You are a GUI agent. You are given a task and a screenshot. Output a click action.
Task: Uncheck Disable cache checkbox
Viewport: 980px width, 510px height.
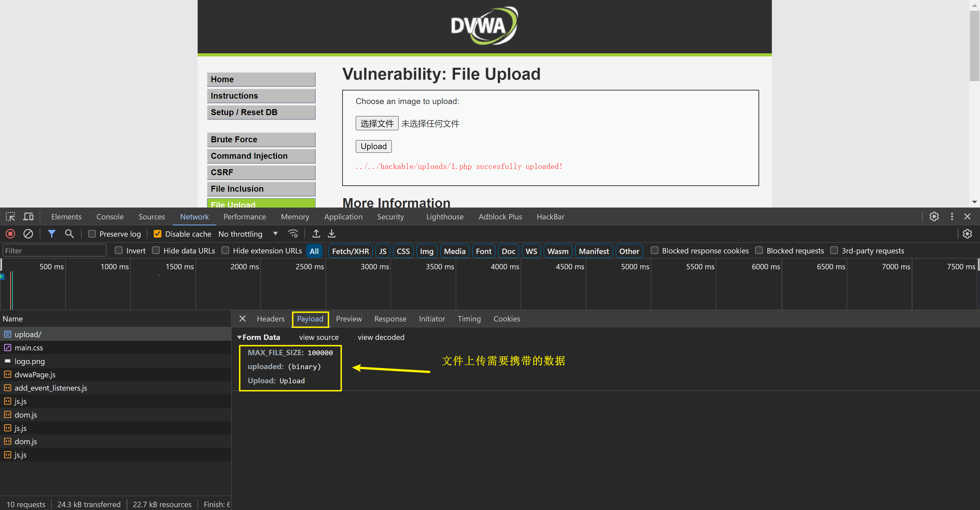pyautogui.click(x=157, y=234)
